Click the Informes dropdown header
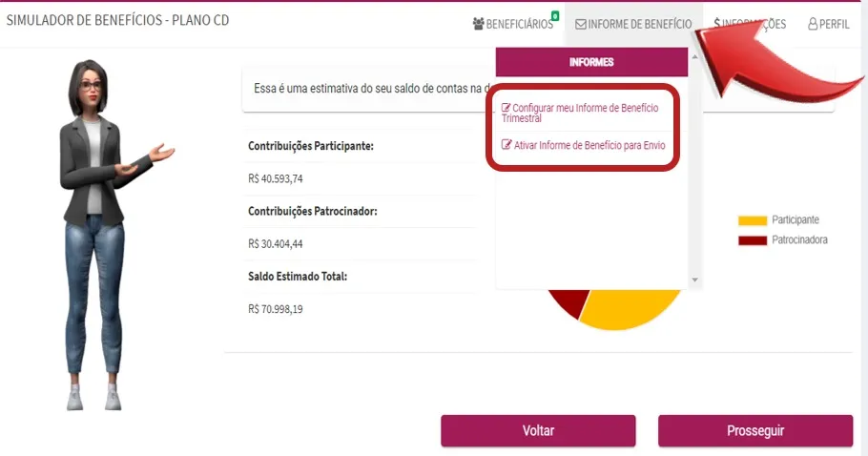 click(591, 62)
